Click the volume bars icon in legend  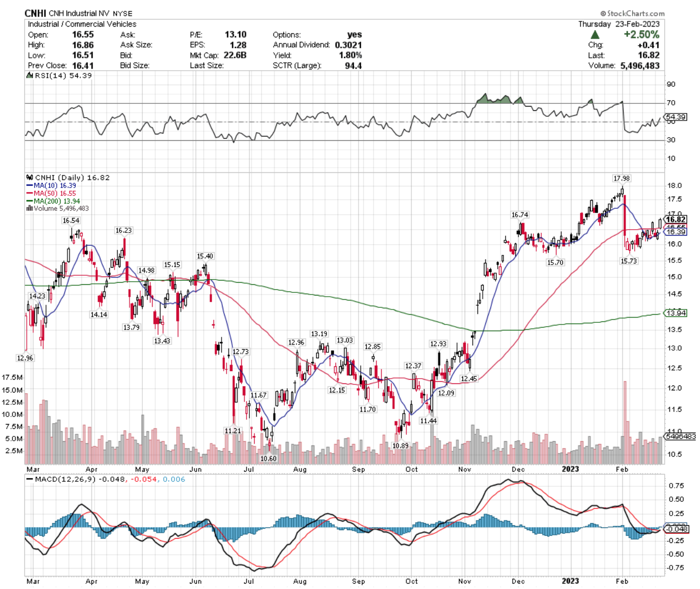pyautogui.click(x=29, y=208)
